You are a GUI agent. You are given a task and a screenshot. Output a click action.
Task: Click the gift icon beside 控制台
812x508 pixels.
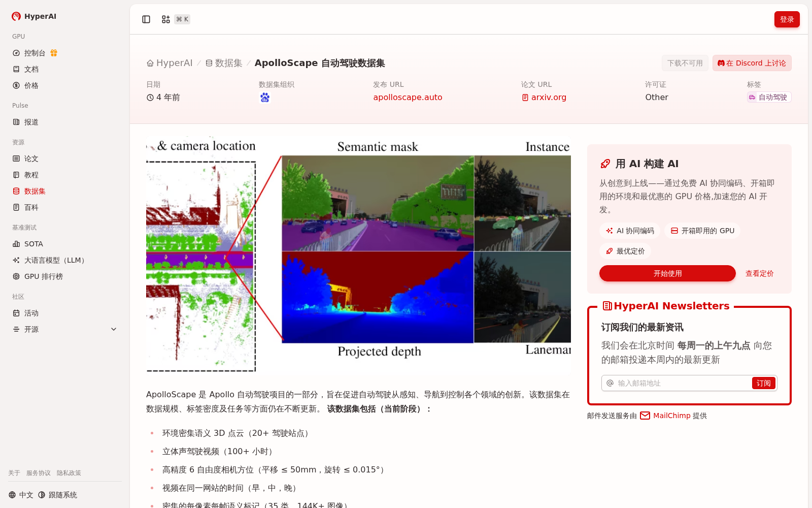pyautogui.click(x=54, y=53)
